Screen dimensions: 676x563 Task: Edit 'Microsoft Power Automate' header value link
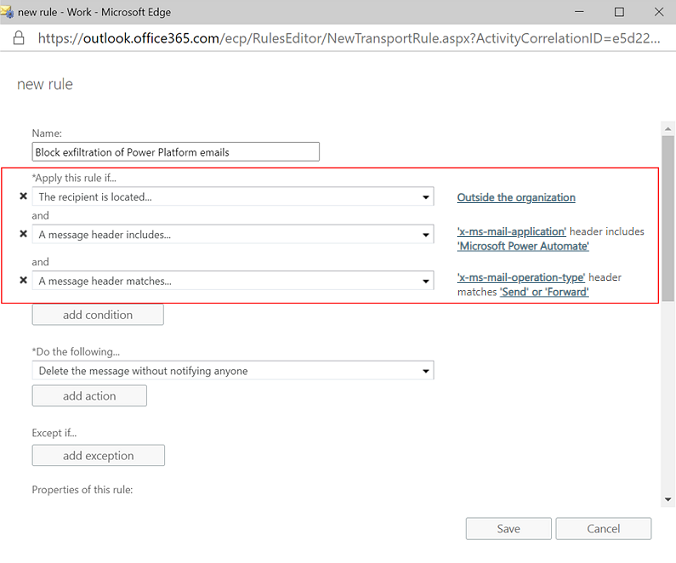pos(523,246)
